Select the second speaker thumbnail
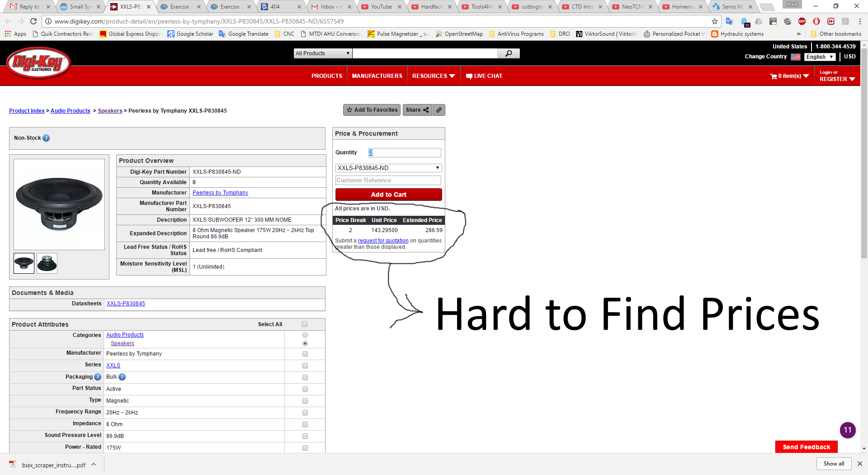The image size is (868, 475). (x=47, y=263)
